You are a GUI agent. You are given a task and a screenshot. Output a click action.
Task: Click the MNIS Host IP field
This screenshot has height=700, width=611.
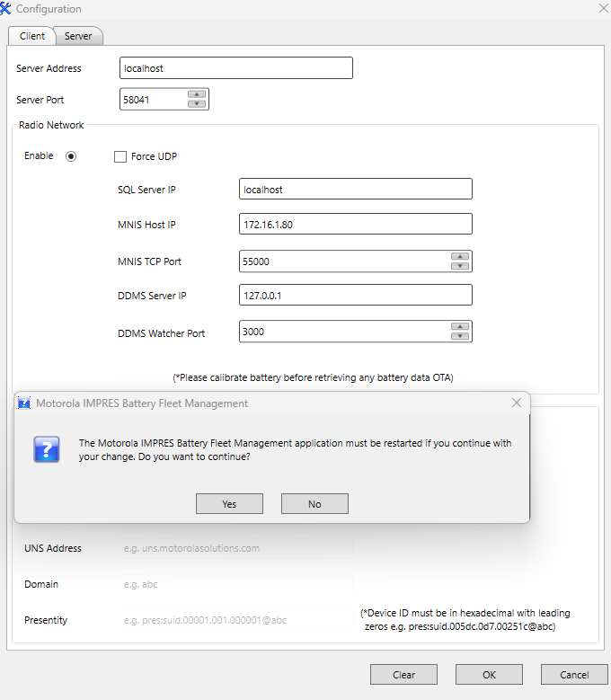(x=356, y=224)
